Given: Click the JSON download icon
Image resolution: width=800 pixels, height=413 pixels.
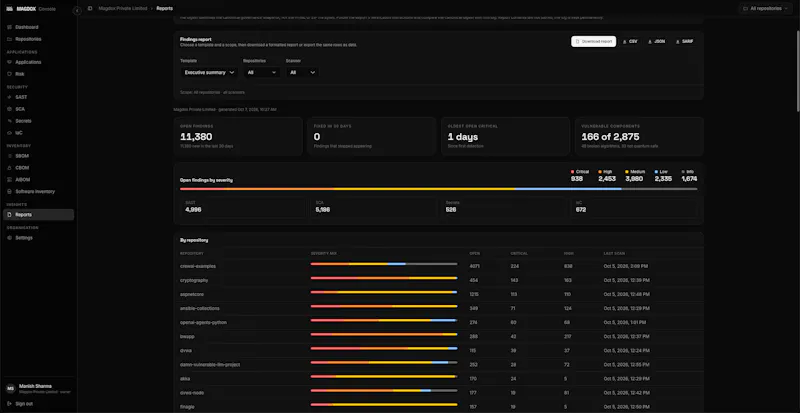Looking at the screenshot, I should (x=649, y=41).
